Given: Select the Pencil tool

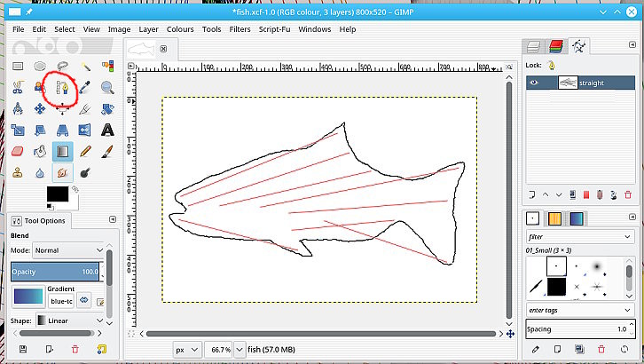Looking at the screenshot, I should click(x=85, y=151).
